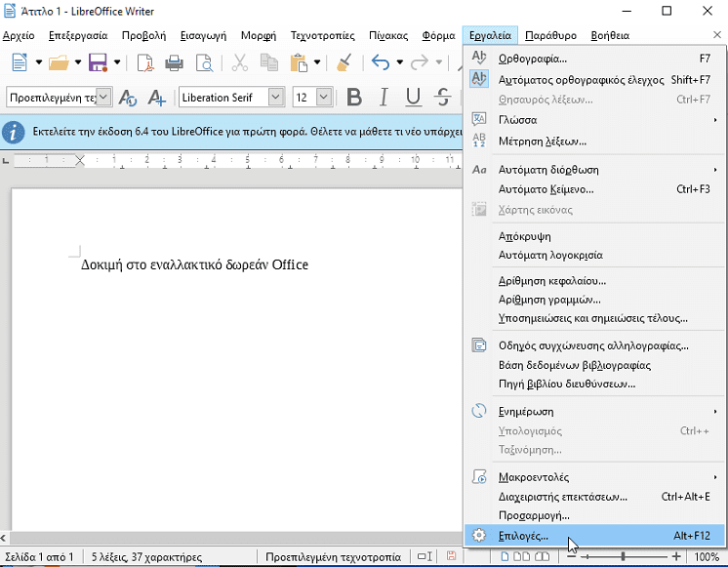Screen dimensions: 728x567
Task: Click the Save floppy disk icon
Action: 98,62
